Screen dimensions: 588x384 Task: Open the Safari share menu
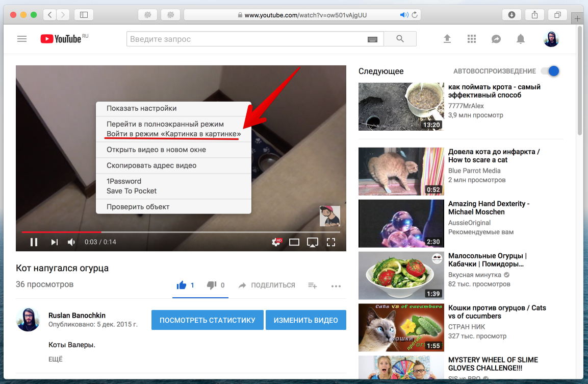[x=535, y=15]
